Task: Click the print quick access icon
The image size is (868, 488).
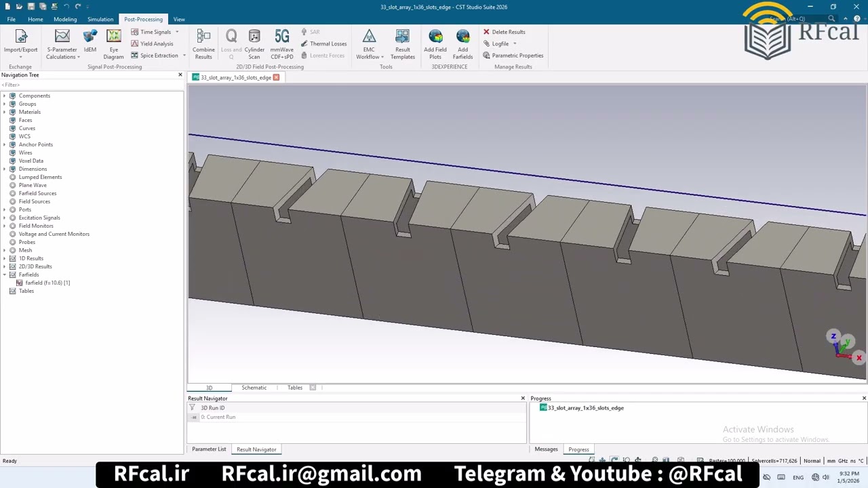Action: point(54,7)
